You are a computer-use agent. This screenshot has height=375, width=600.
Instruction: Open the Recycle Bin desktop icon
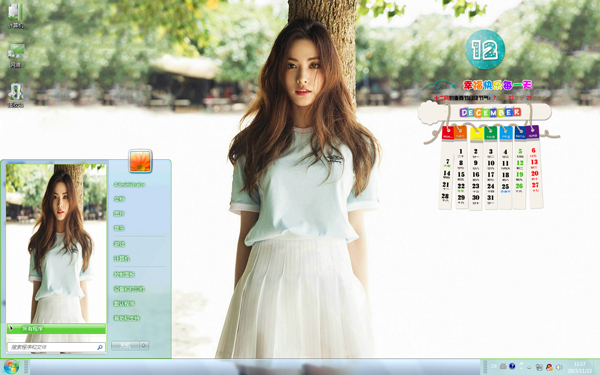coord(16,95)
